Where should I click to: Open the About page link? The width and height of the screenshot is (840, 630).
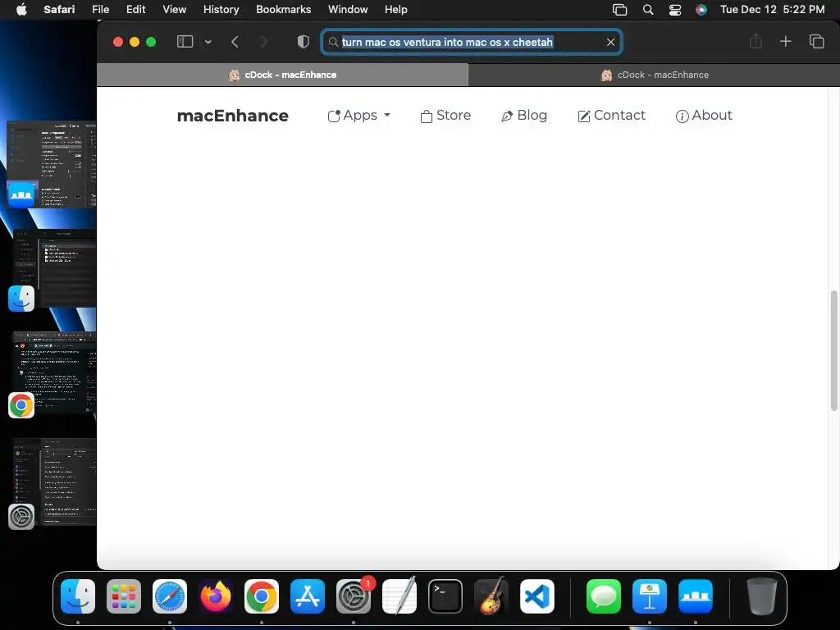point(703,116)
